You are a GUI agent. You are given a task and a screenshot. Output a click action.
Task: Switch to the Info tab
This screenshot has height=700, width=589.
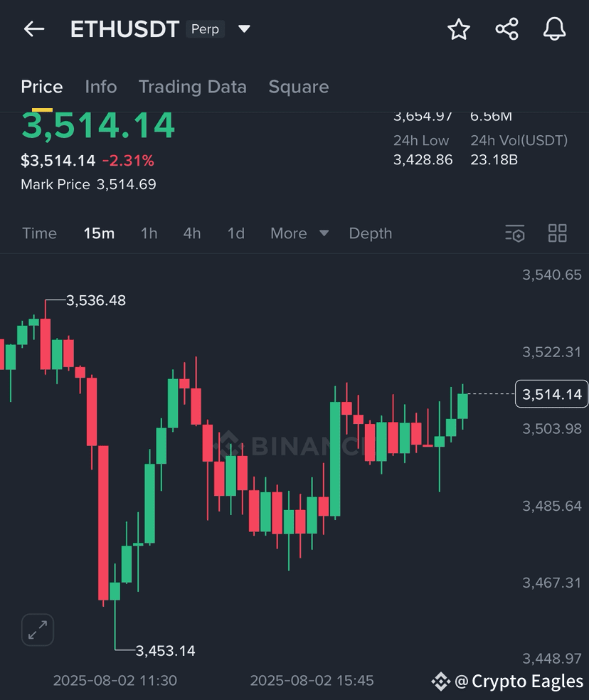tap(100, 86)
